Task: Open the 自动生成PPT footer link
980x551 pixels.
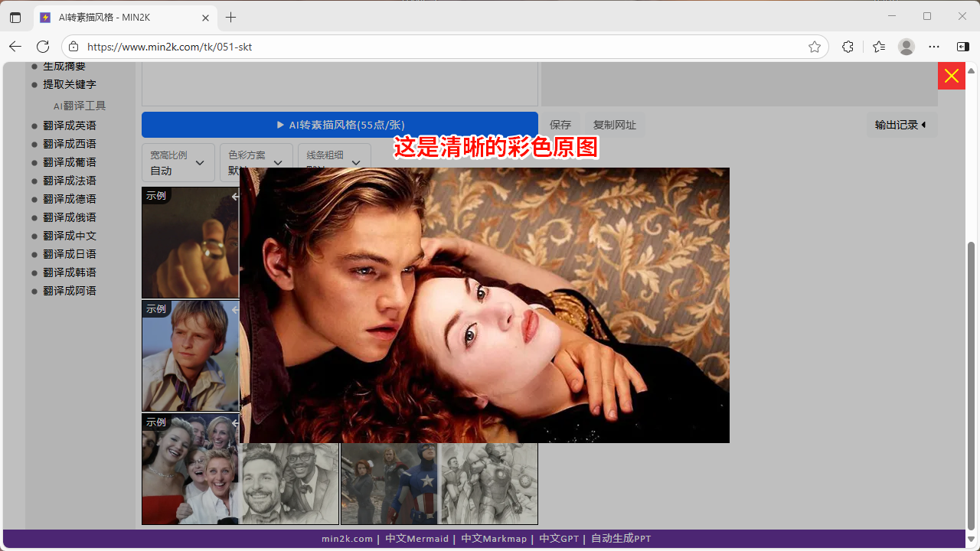Action: 621,539
